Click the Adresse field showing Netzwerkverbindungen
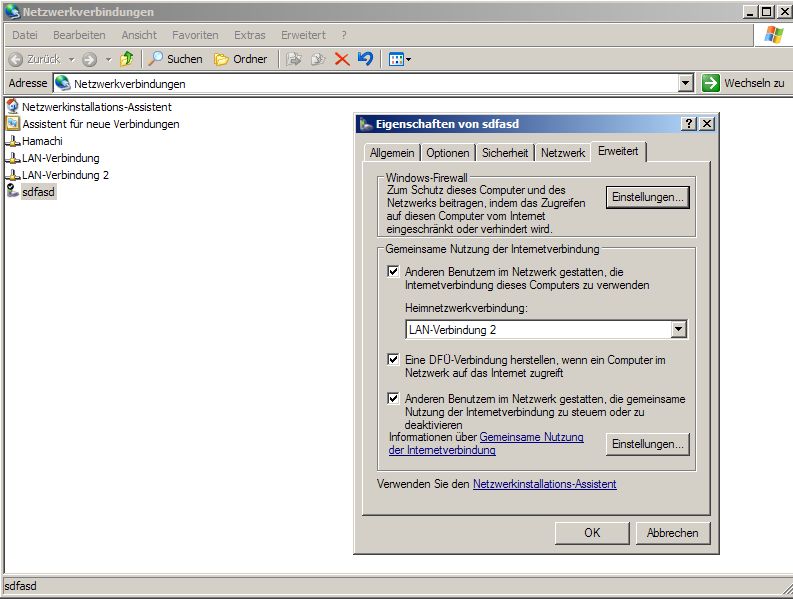This screenshot has height=599, width=793. (x=370, y=84)
